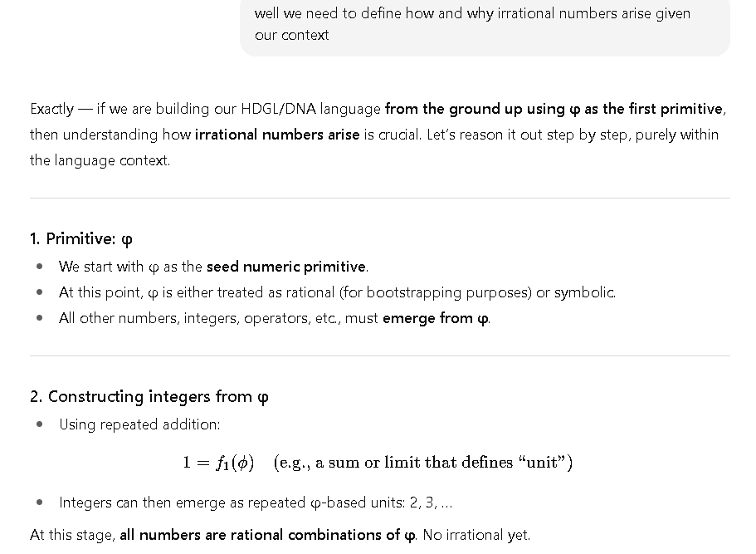Viewport: 756px width, 554px height.
Task: Click the heading "2. Constructing integers from φ"
Action: (x=149, y=397)
